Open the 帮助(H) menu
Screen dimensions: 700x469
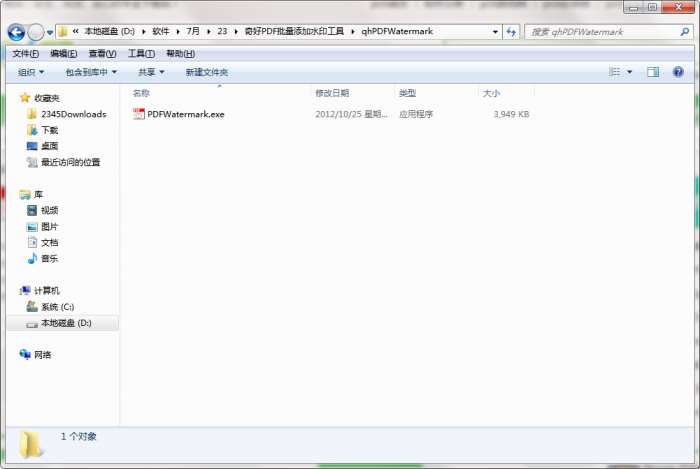(180, 54)
